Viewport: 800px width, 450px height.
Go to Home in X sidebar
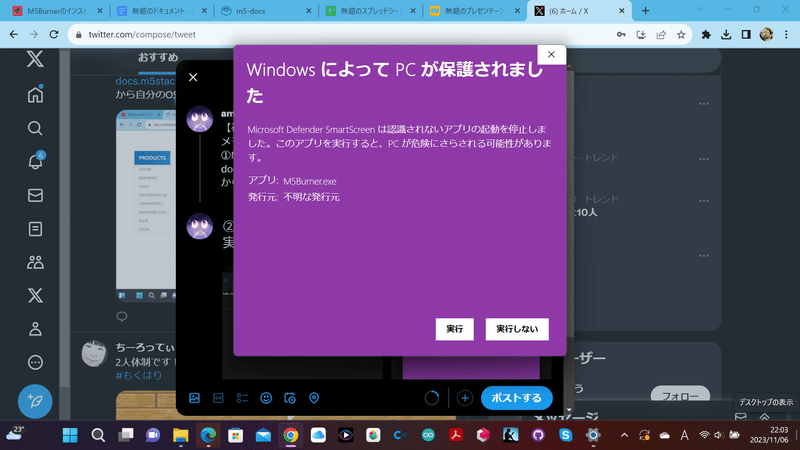(x=35, y=94)
